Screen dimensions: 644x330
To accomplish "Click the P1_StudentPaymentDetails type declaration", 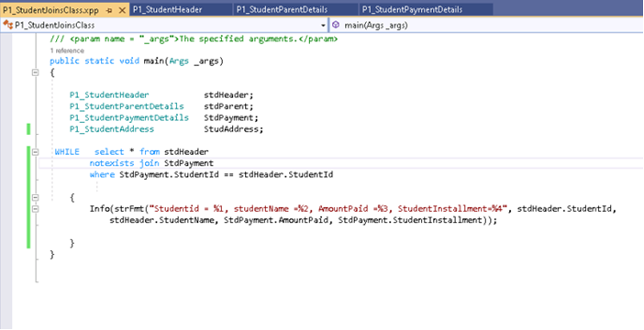I will point(129,118).
